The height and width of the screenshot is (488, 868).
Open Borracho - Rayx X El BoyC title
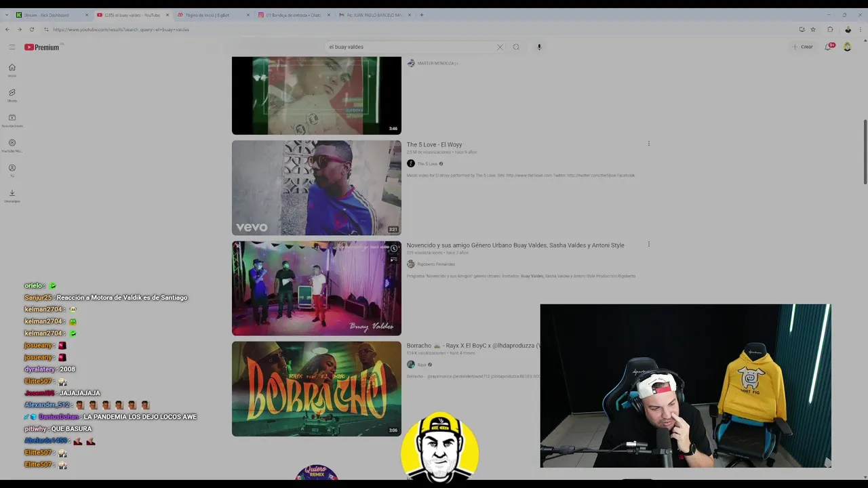[473, 346]
